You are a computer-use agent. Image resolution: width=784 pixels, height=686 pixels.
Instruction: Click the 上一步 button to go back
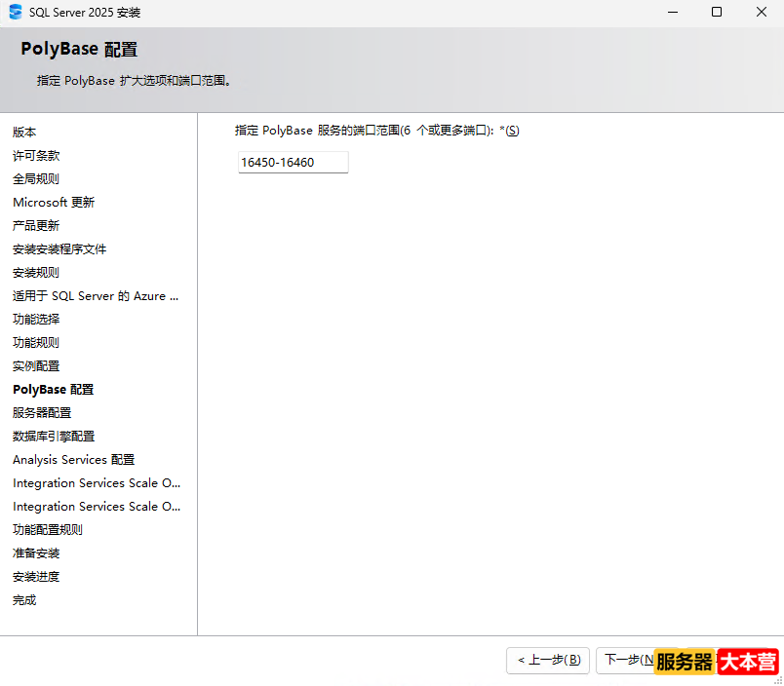point(547,661)
